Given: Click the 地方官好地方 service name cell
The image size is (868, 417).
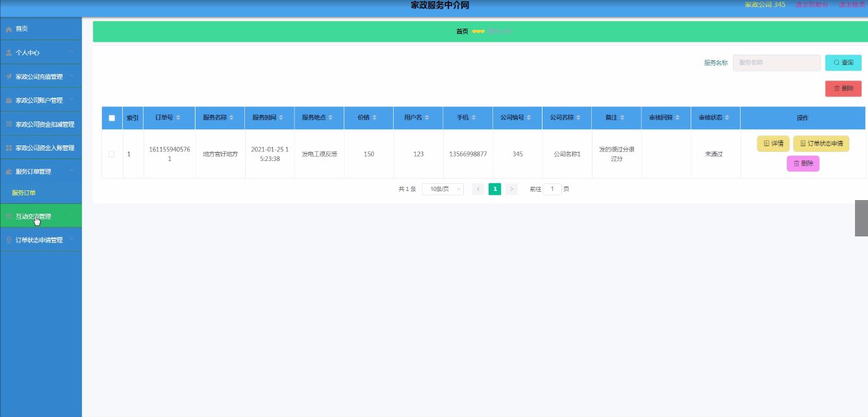Looking at the screenshot, I should (220, 154).
